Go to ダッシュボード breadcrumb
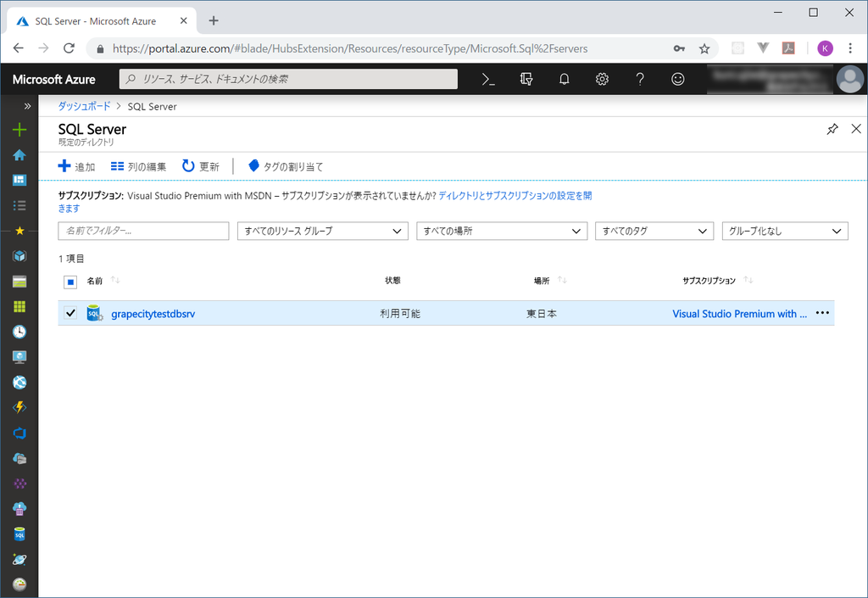The width and height of the screenshot is (868, 598). click(84, 106)
